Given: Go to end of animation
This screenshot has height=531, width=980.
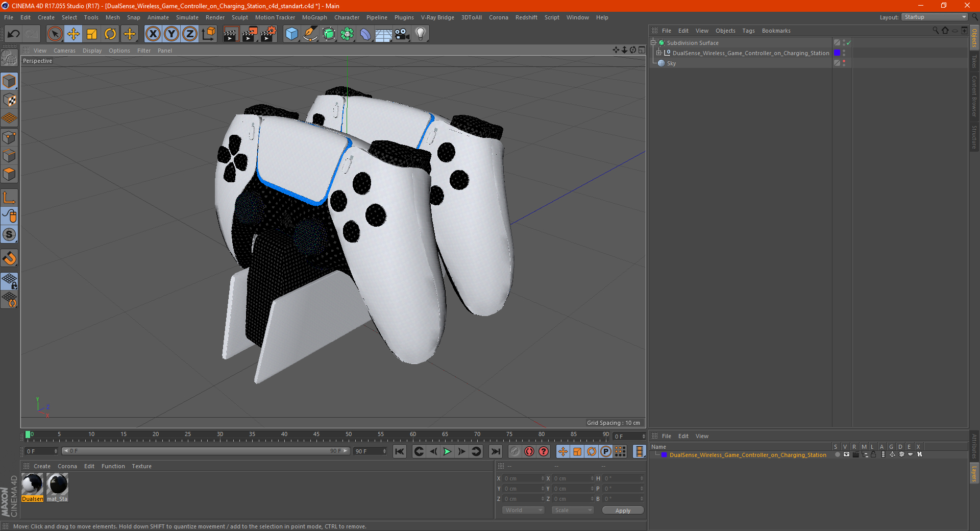Looking at the screenshot, I should tap(495, 451).
